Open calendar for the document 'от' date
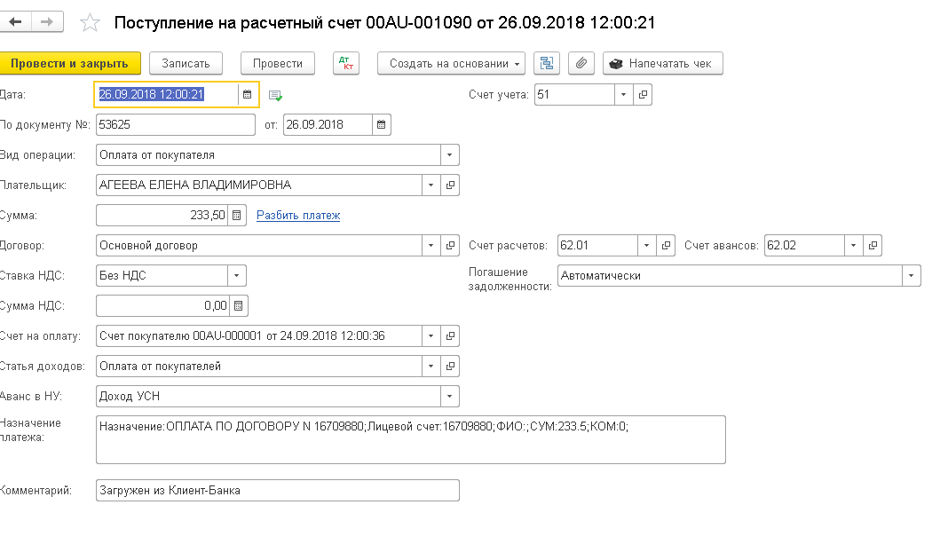 tap(381, 124)
